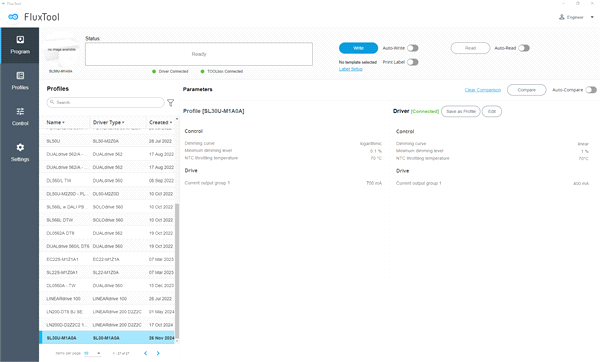The height and width of the screenshot is (362, 600).
Task: Go to the previous page of profiles
Action: coord(145,353)
